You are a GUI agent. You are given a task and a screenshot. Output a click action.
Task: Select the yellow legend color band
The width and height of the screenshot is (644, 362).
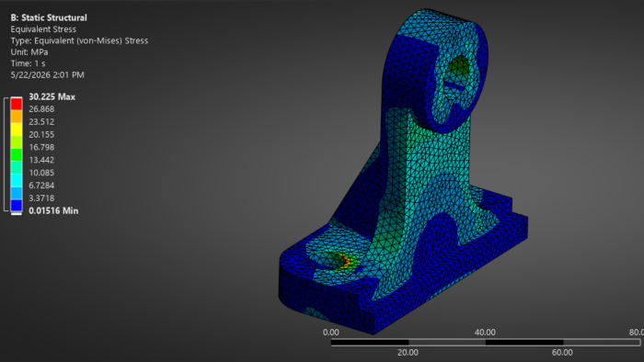point(17,130)
